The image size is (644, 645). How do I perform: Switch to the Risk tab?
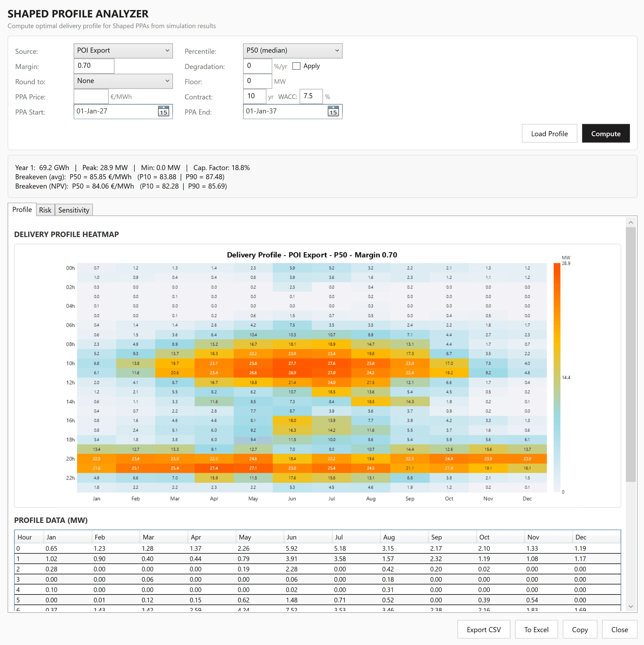click(45, 210)
